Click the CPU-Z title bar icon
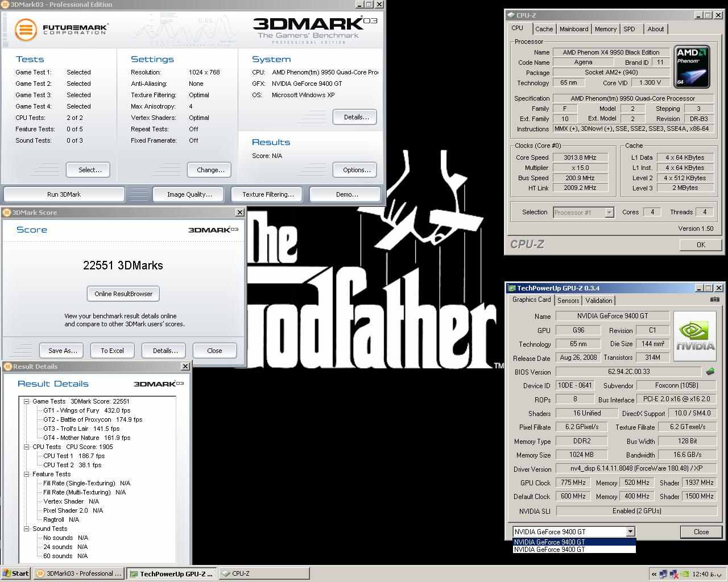 click(x=511, y=15)
